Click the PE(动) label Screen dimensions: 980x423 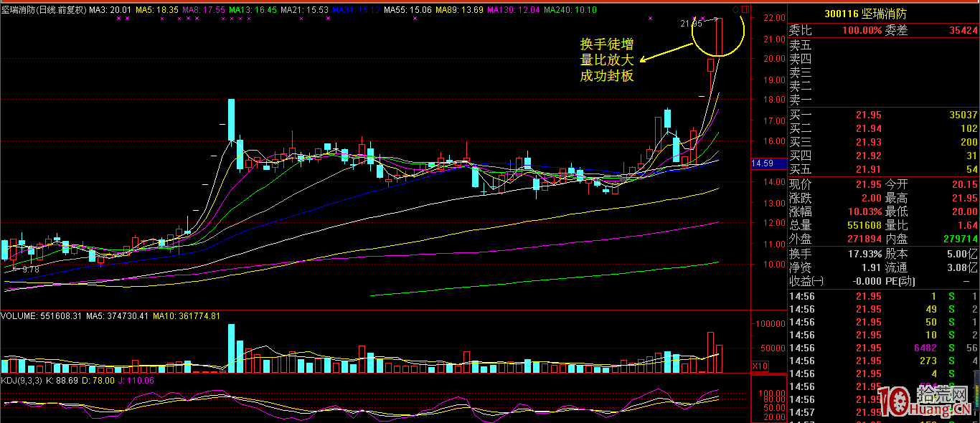[900, 281]
